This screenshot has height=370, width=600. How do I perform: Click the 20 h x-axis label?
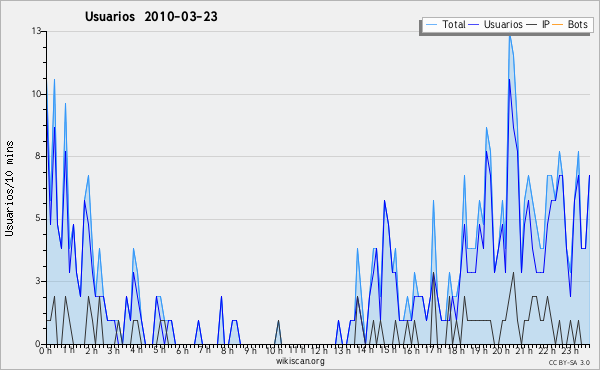tap(501, 350)
